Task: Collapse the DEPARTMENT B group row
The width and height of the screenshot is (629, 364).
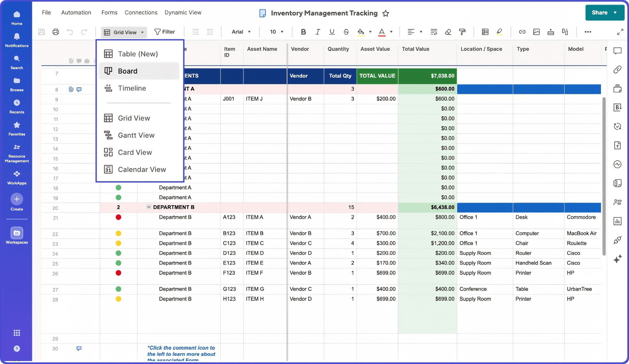Action: coord(149,207)
